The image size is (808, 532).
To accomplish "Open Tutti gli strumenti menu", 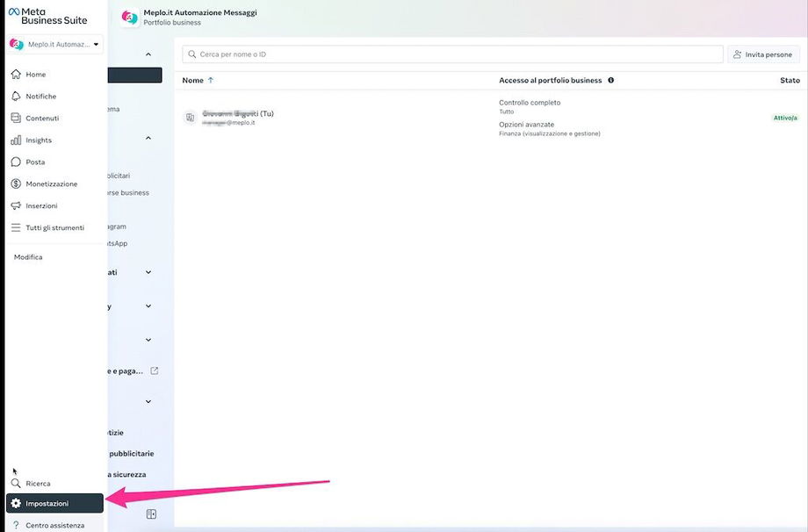I will [x=54, y=228].
